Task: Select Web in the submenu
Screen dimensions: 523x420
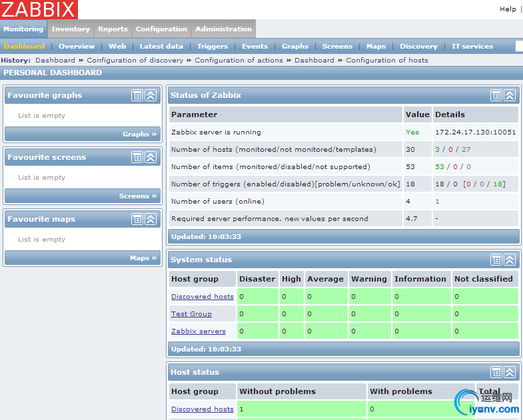Action: 117,47
